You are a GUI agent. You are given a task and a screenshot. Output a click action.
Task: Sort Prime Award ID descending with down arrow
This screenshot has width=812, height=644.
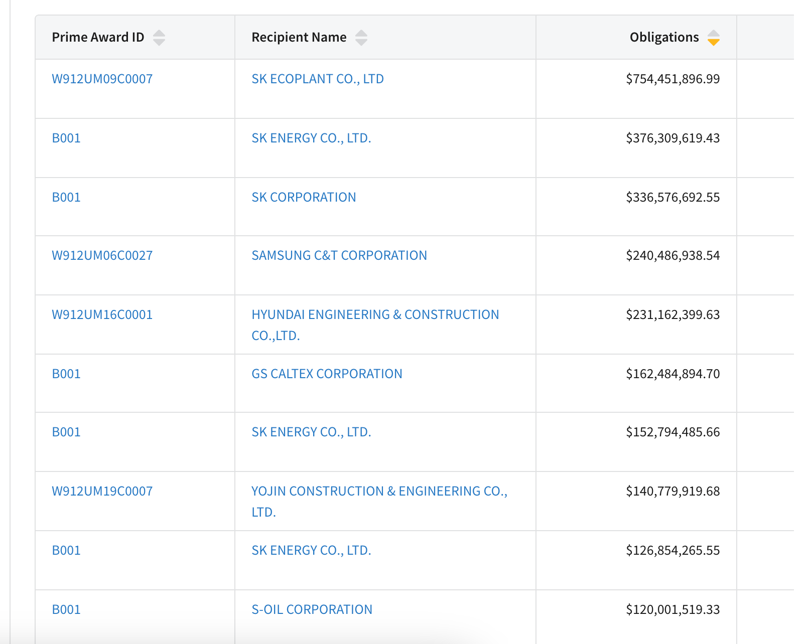click(159, 43)
